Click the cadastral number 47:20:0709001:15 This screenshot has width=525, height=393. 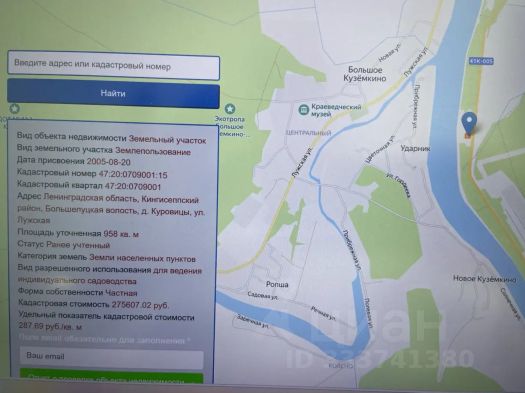(x=133, y=174)
